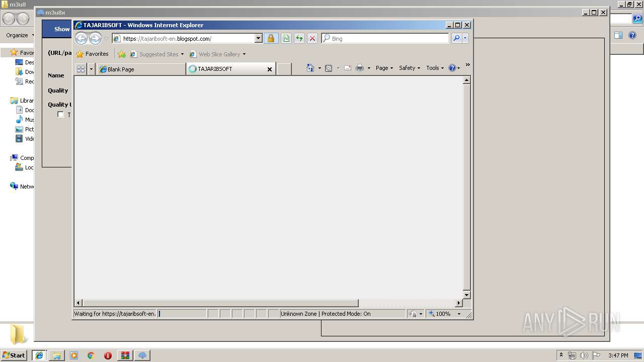Open Organize menu in m3u8 Explorer window
Viewport: 644px width, 362px height.
tap(19, 35)
